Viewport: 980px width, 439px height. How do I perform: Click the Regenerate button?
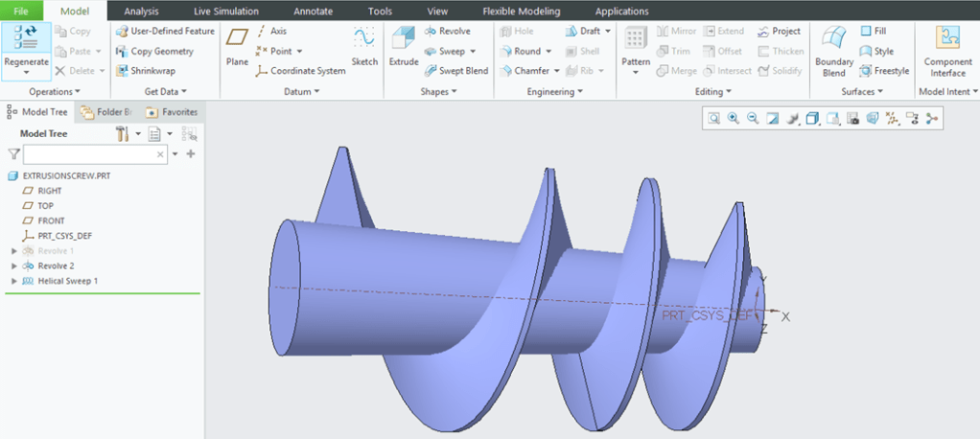point(26,48)
